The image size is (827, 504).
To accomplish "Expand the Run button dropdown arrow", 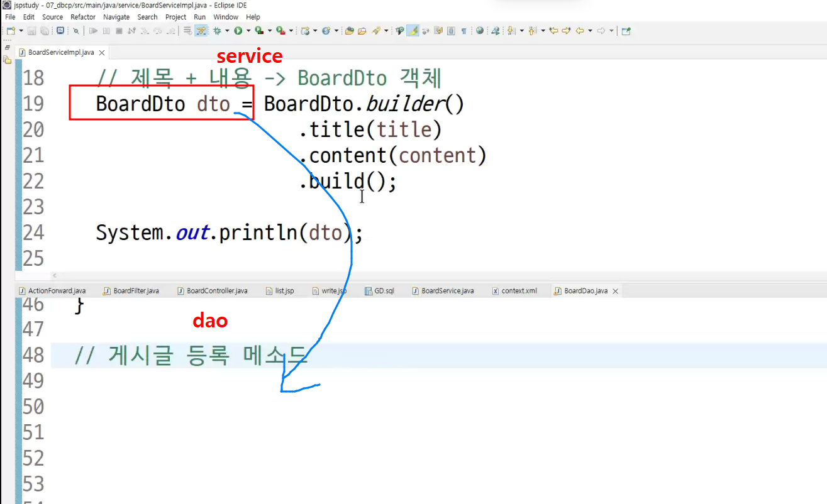I will click(248, 30).
